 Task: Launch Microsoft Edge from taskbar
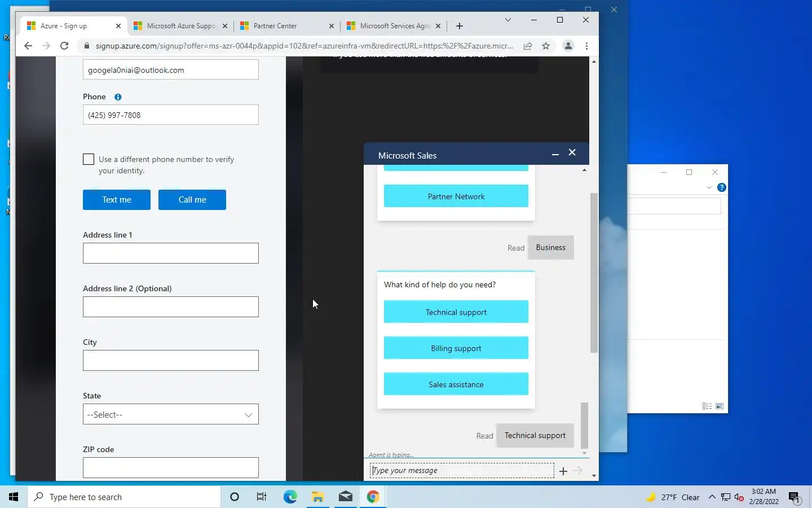290,497
